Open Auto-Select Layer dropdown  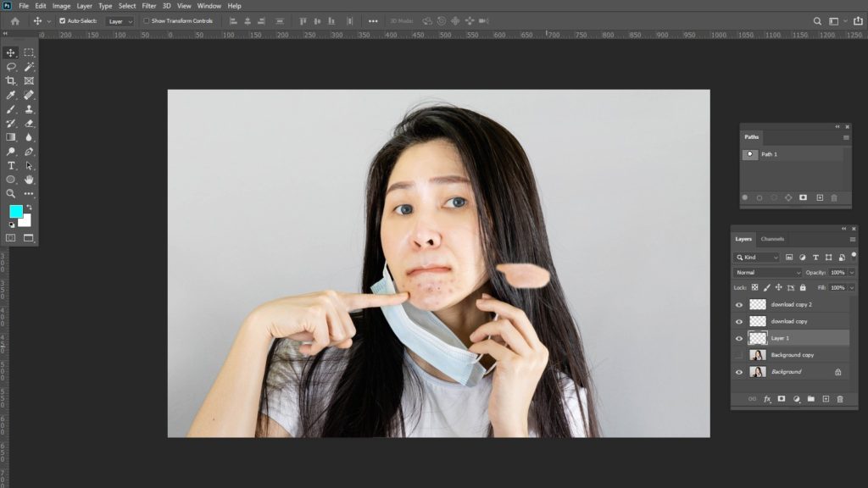[120, 21]
